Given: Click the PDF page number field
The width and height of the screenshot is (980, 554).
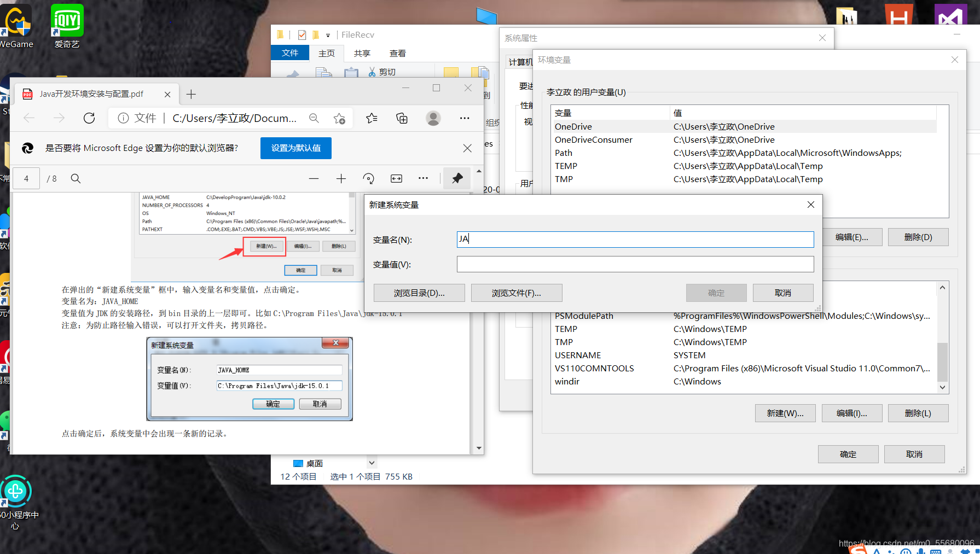Looking at the screenshot, I should [26, 178].
